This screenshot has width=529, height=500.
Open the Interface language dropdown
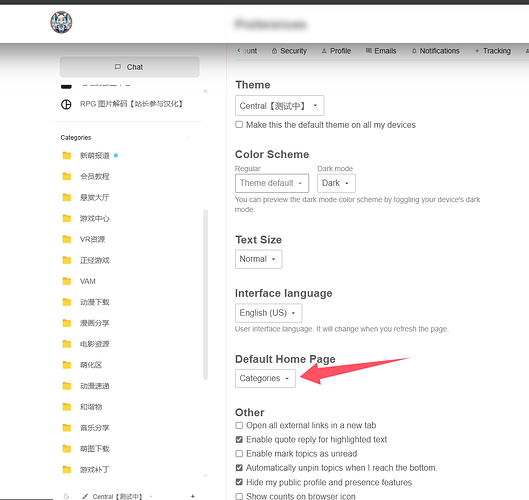point(268,313)
